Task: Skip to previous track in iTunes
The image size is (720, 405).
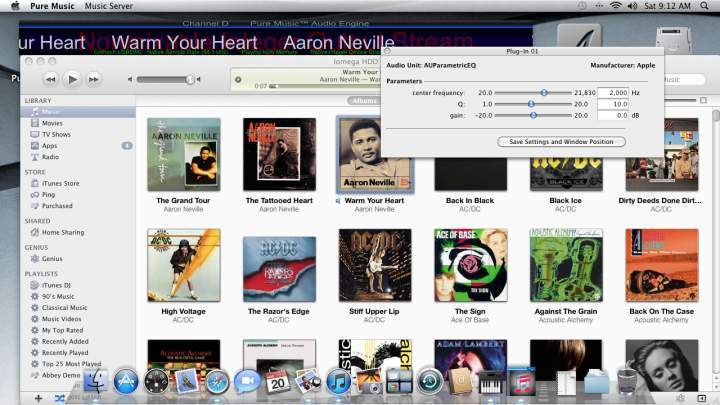Action: 51,79
